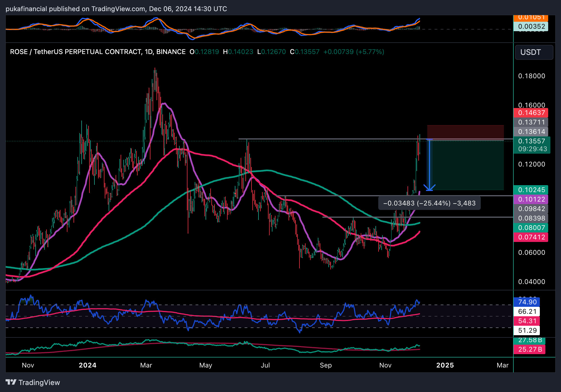Click the RSI value label 74.90
The image size is (561, 392).
[x=527, y=302]
